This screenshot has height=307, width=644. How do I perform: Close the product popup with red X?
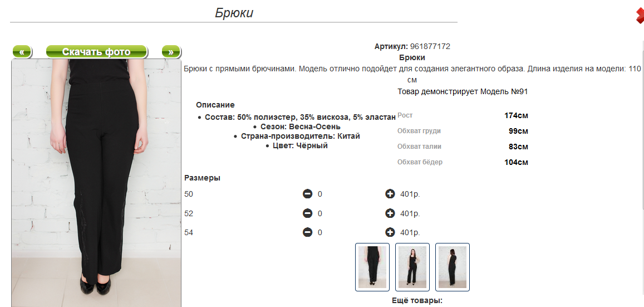(x=640, y=16)
